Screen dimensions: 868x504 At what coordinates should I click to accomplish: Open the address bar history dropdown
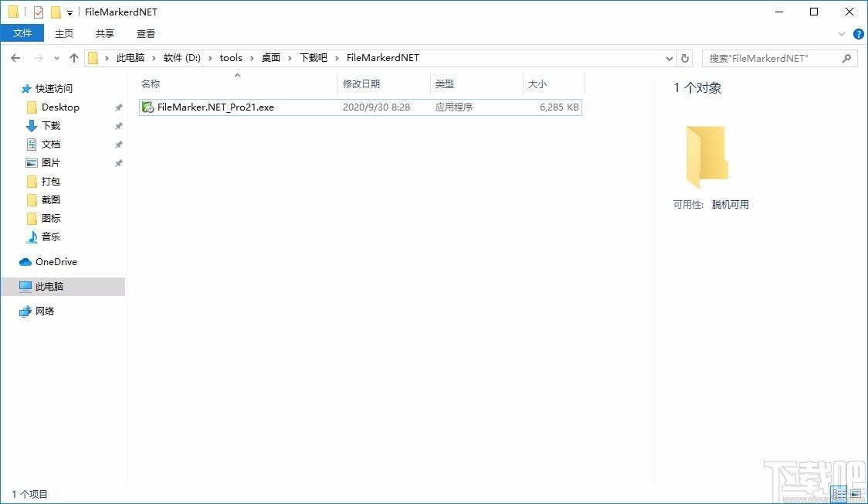(669, 58)
